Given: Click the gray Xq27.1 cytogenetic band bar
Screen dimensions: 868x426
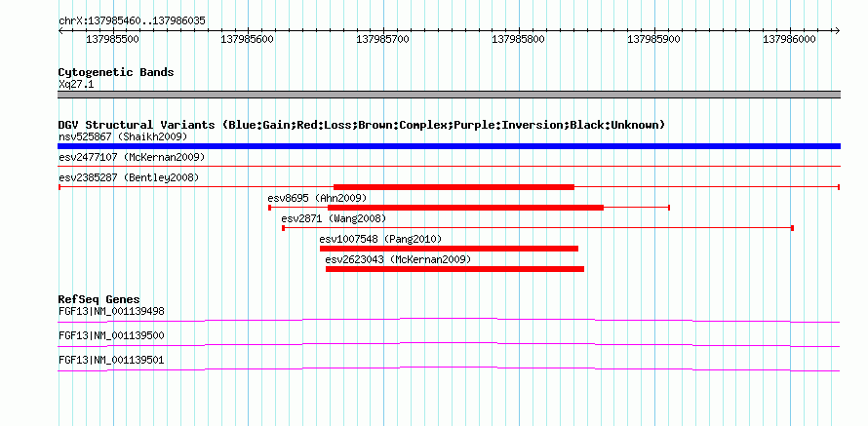Looking at the screenshot, I should [x=449, y=95].
